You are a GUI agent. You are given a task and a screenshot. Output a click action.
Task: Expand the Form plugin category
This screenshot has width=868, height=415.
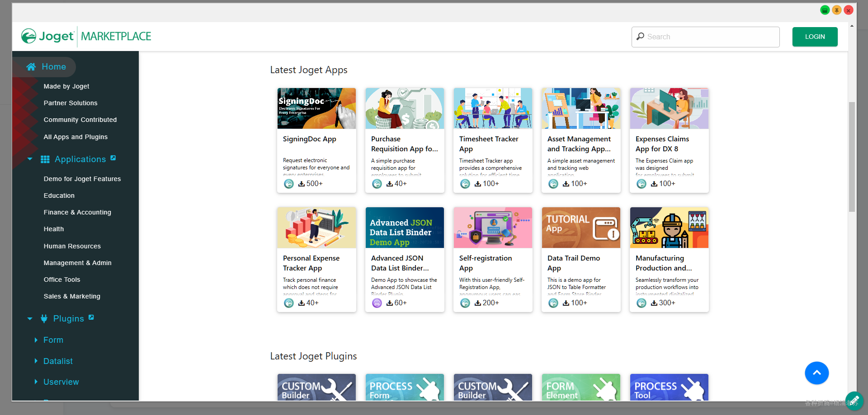[36, 340]
